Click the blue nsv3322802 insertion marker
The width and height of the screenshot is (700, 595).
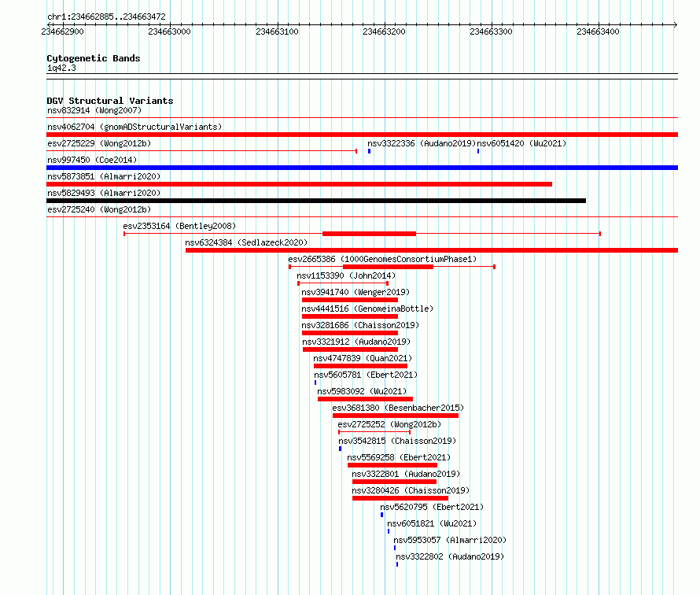pyautogui.click(x=397, y=564)
